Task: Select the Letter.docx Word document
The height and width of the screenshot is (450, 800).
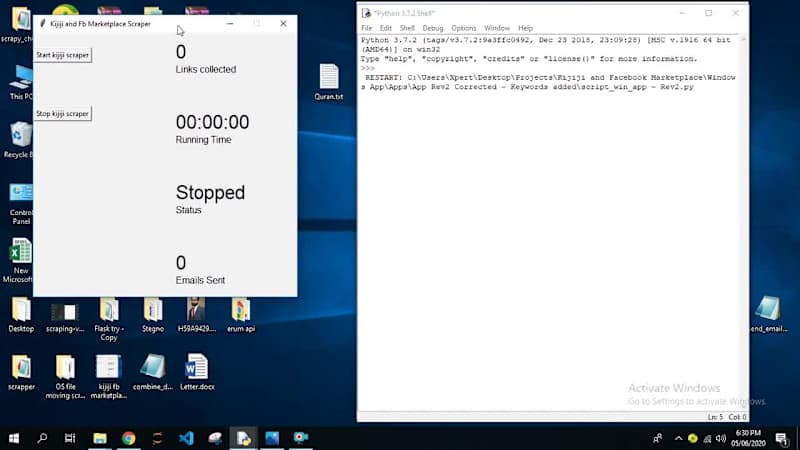Action: tap(196, 373)
